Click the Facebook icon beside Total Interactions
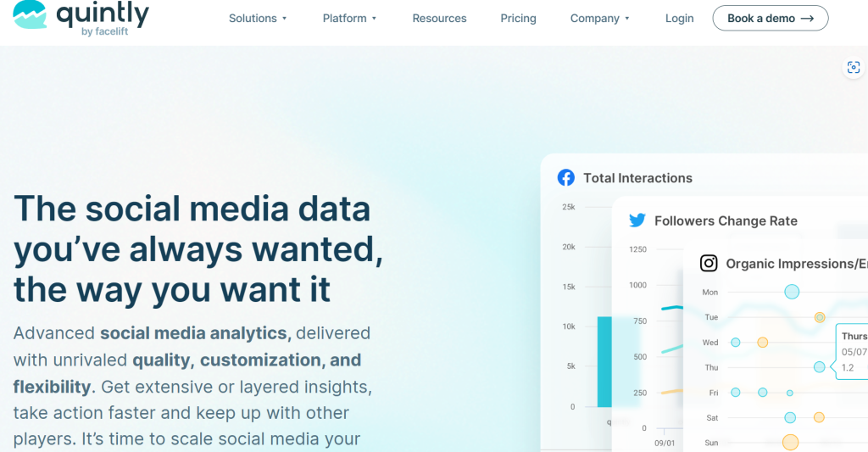868x452 pixels. (565, 177)
